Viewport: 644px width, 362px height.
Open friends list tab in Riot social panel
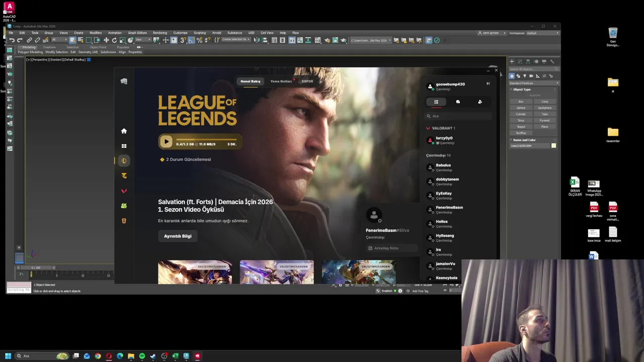click(x=436, y=102)
